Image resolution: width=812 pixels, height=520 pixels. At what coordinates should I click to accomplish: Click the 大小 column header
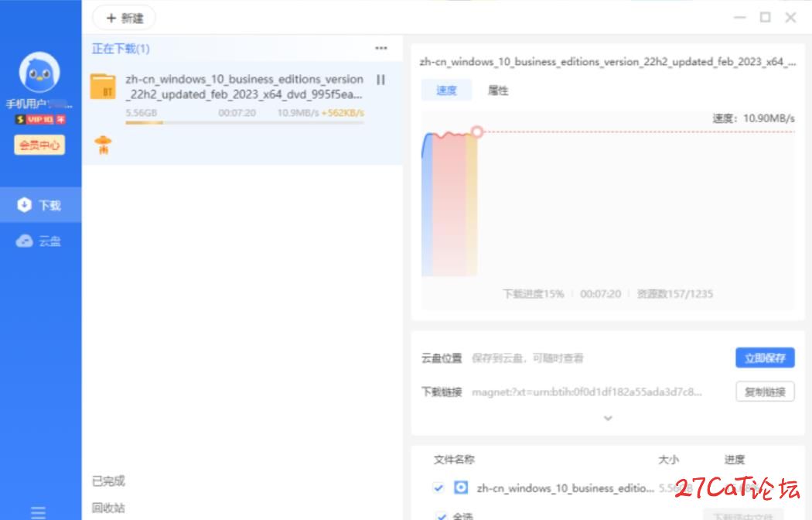669,460
